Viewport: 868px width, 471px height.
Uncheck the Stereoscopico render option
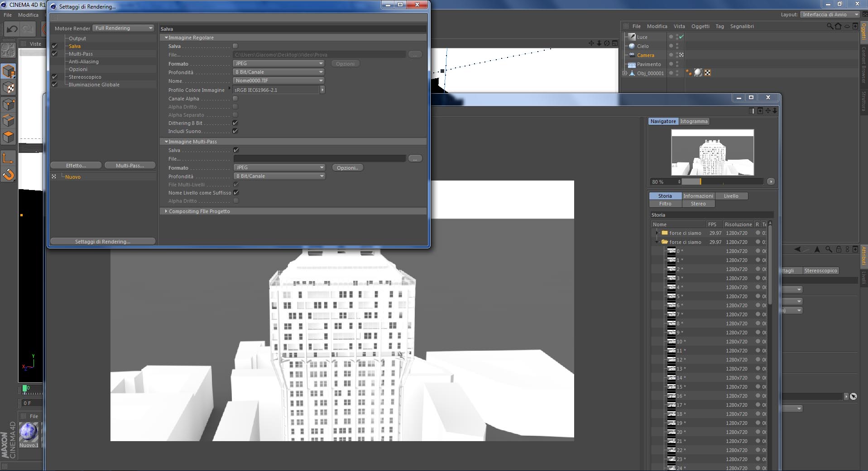55,77
